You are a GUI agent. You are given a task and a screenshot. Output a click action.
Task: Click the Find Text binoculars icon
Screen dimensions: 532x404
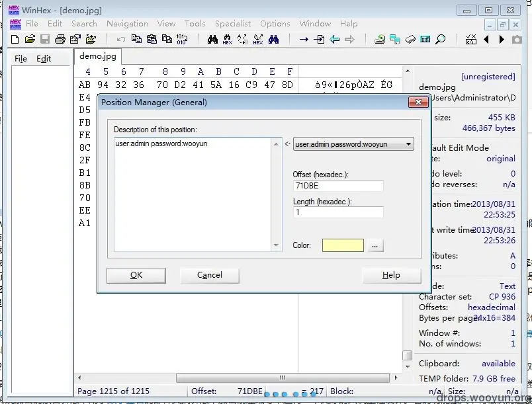(x=212, y=39)
